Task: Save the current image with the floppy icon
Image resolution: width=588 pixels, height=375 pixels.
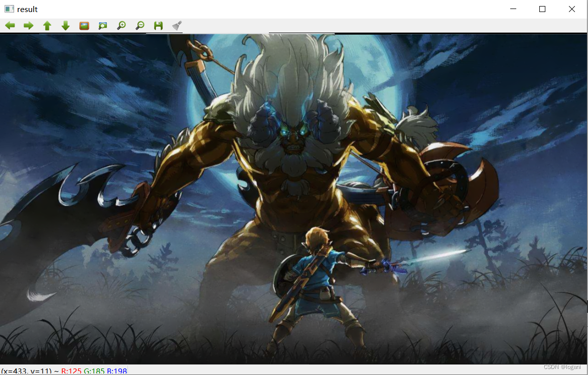Action: (158, 26)
